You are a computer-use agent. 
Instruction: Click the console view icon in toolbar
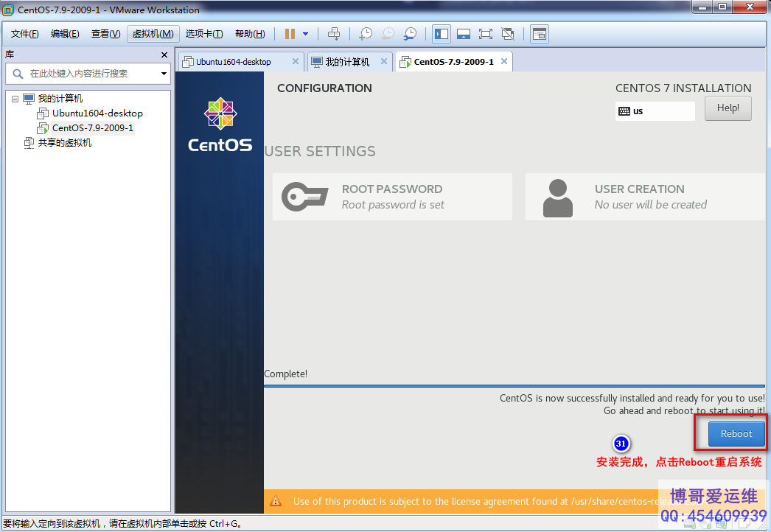[x=540, y=34]
